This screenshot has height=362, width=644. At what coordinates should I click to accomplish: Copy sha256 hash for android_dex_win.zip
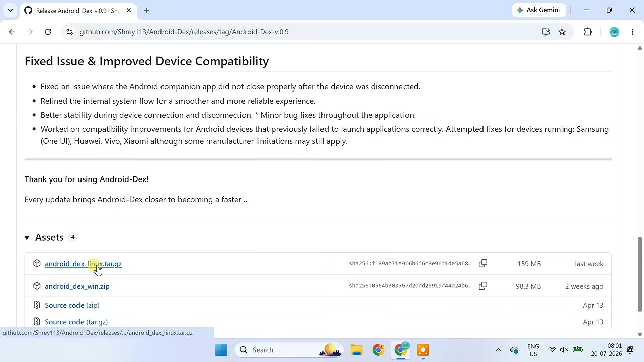pos(483,286)
